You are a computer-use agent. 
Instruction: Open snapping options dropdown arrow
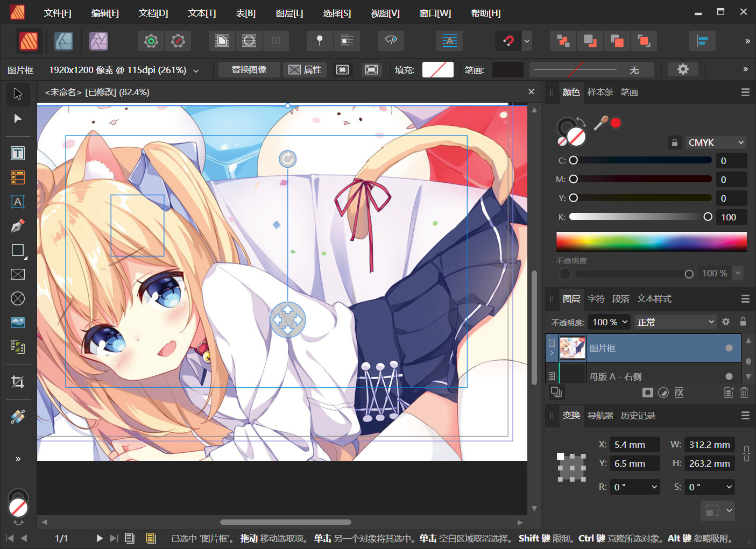pos(527,41)
